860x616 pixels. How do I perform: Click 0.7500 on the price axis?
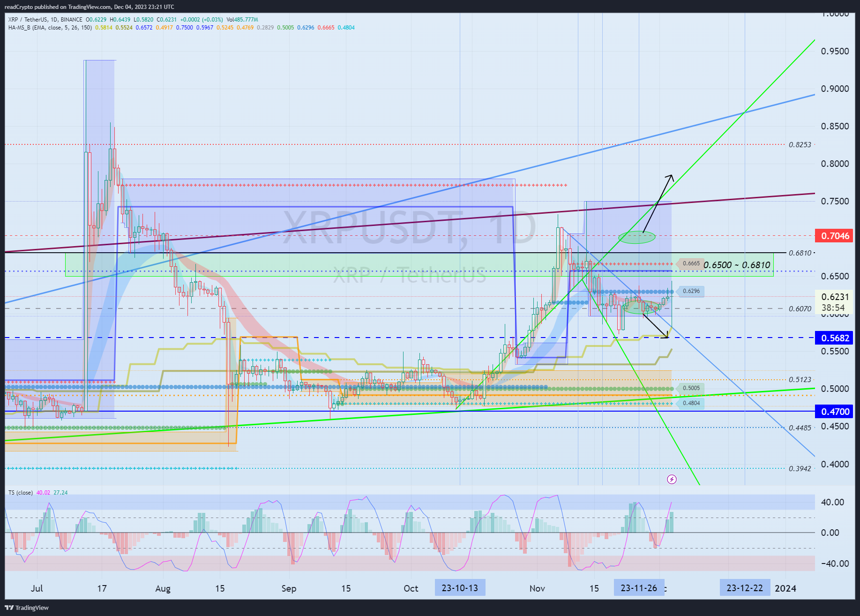point(835,201)
